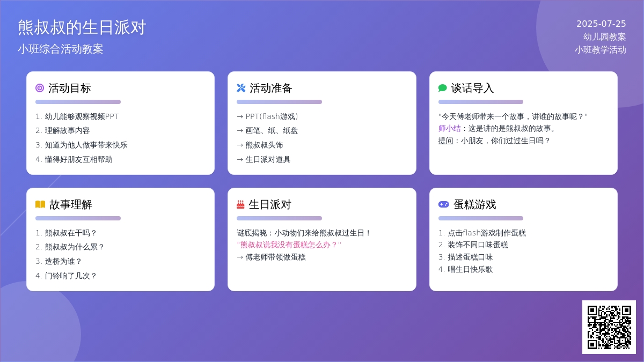Click the purple 师小结 label

point(450,128)
